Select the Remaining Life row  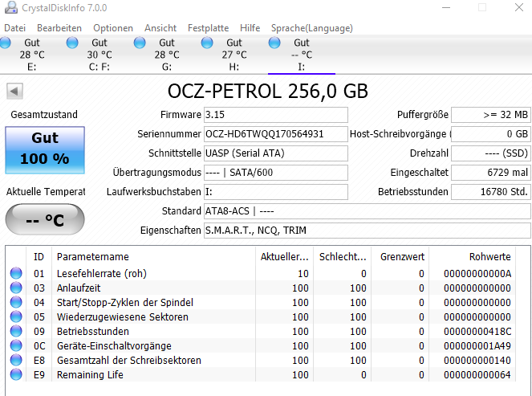tap(261, 374)
